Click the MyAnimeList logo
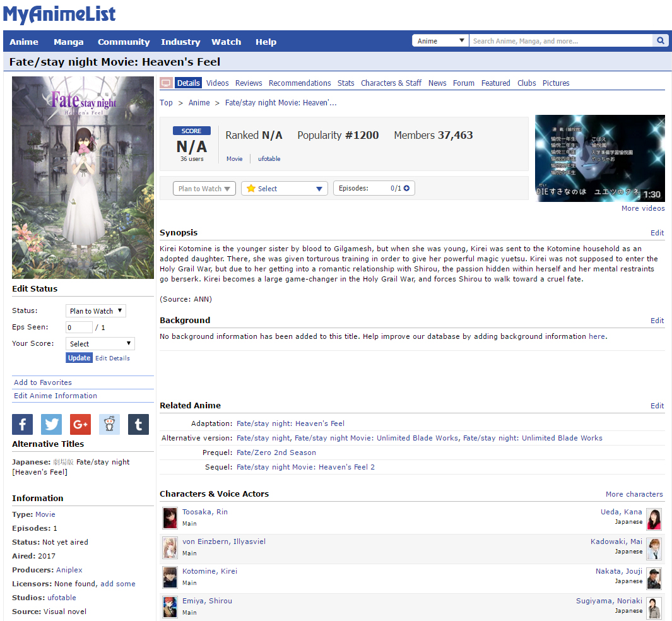 click(x=59, y=14)
